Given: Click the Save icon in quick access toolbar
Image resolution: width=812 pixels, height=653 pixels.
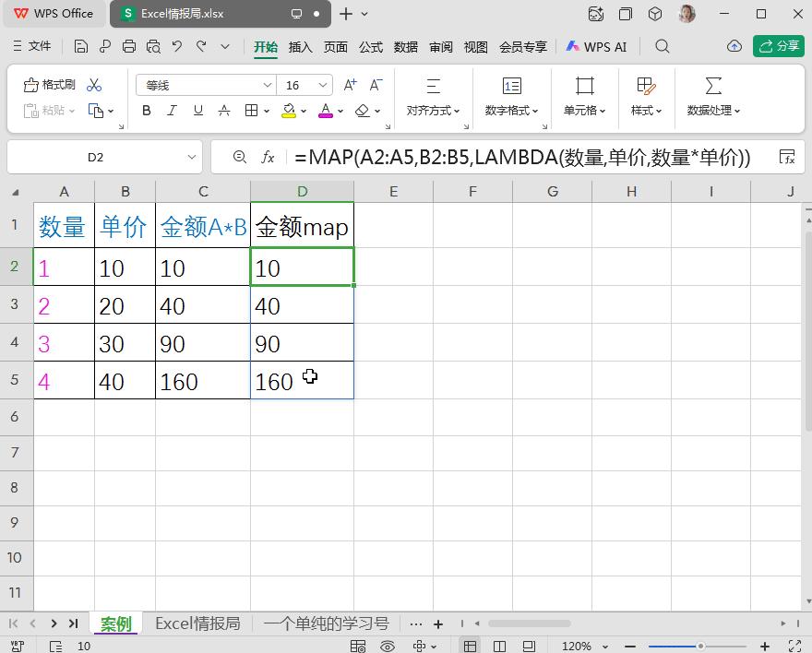Looking at the screenshot, I should click(x=81, y=46).
